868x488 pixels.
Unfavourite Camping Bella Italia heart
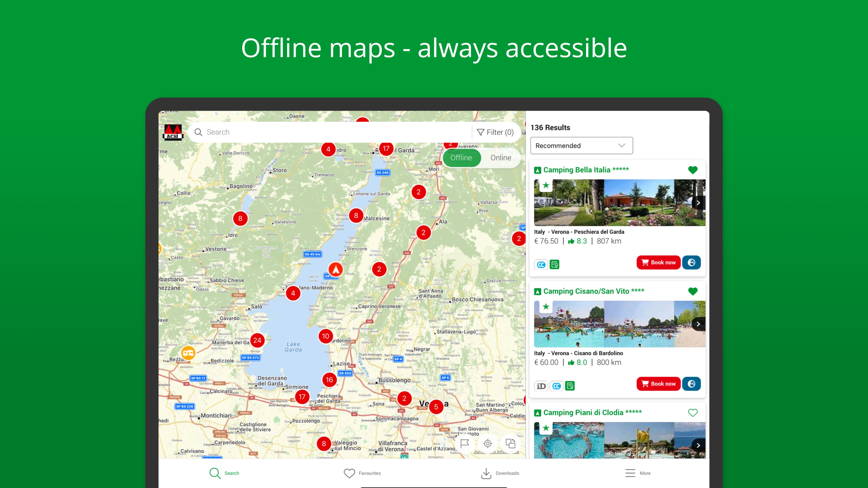tap(692, 170)
